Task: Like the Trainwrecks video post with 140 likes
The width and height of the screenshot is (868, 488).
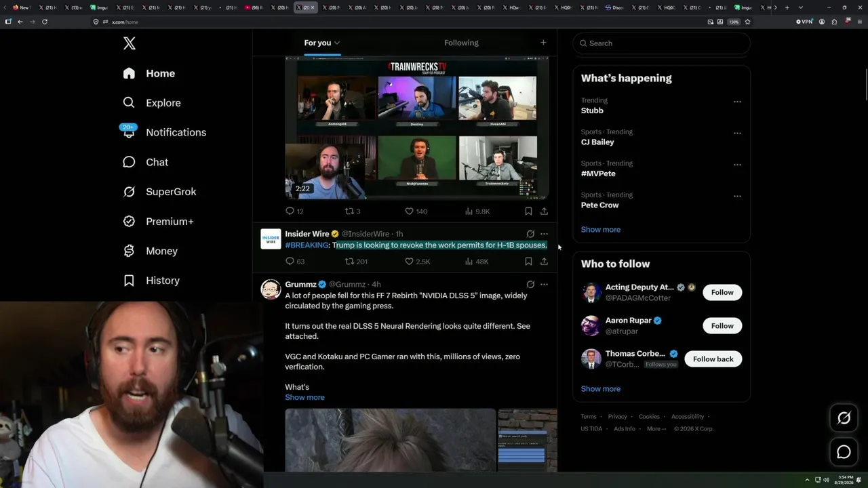Action: tap(416, 211)
